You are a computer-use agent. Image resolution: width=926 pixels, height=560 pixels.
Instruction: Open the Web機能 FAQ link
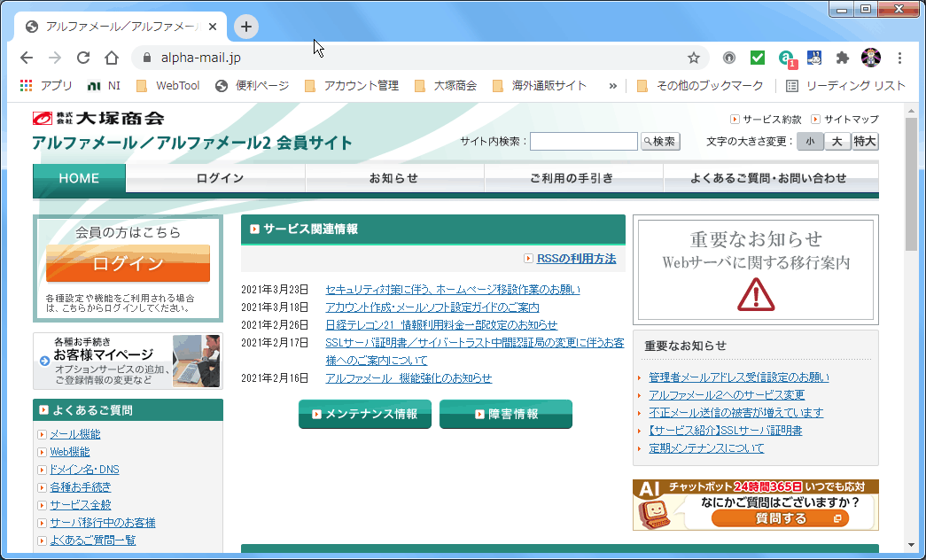click(70, 452)
